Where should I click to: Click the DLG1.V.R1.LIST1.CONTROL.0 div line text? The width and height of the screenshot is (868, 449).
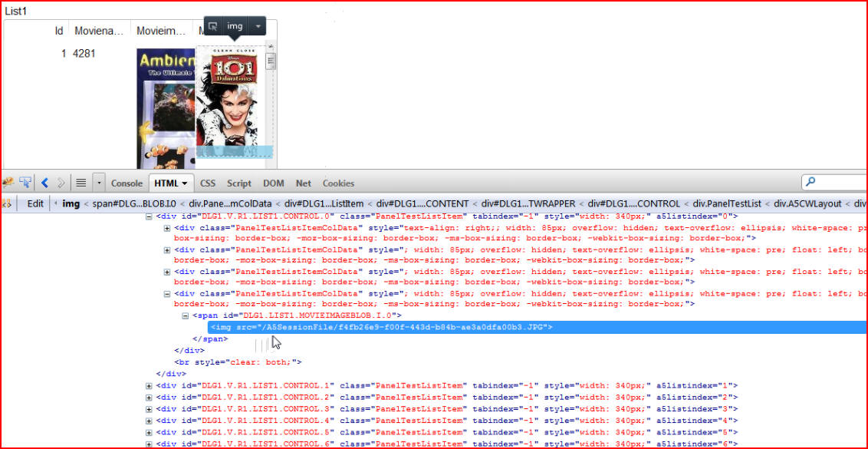pos(447,216)
